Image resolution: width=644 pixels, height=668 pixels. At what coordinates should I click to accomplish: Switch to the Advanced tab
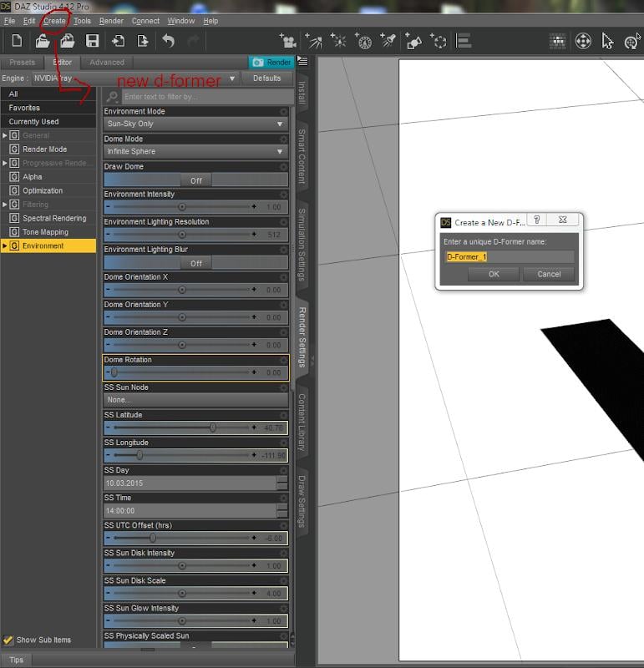click(107, 62)
